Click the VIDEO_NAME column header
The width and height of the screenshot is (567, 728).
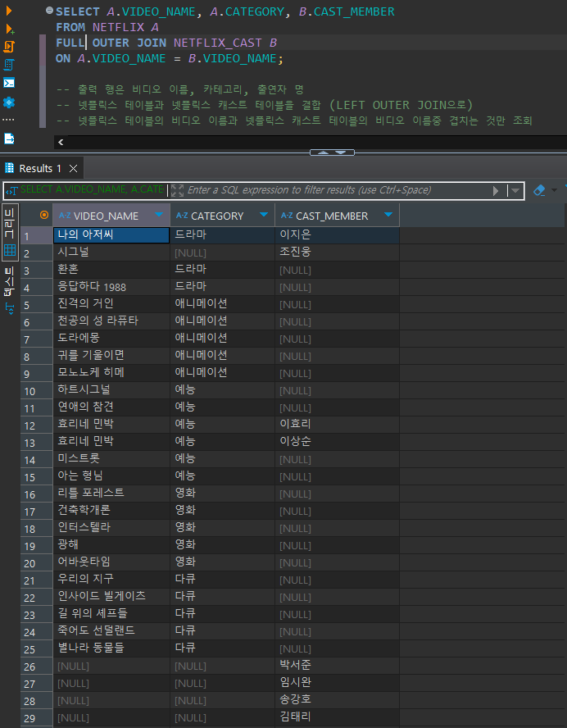(x=111, y=216)
